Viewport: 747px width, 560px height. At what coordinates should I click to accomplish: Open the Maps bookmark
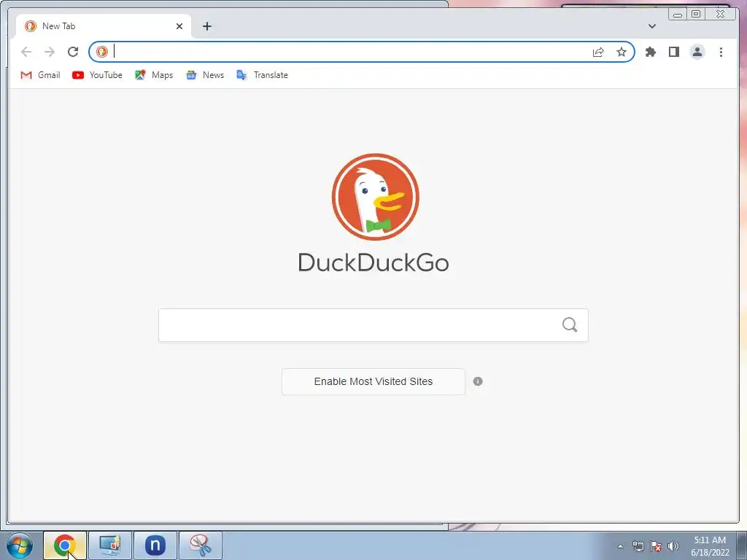154,75
